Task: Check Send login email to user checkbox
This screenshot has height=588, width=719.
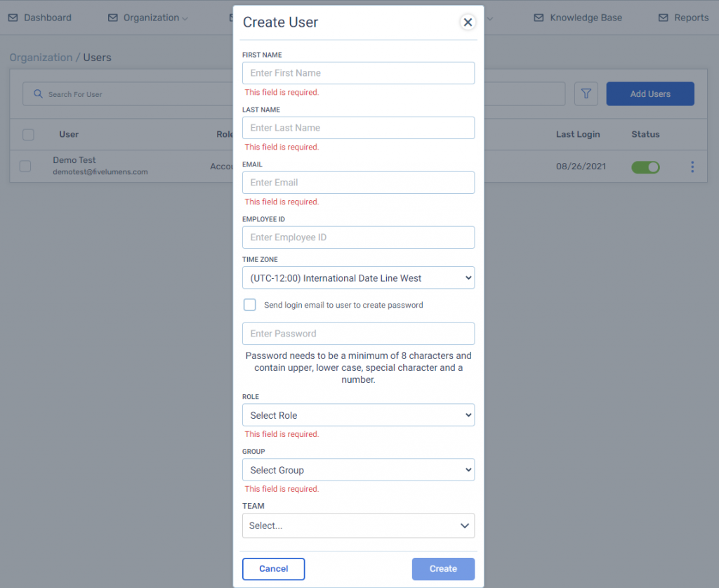Action: pyautogui.click(x=250, y=305)
